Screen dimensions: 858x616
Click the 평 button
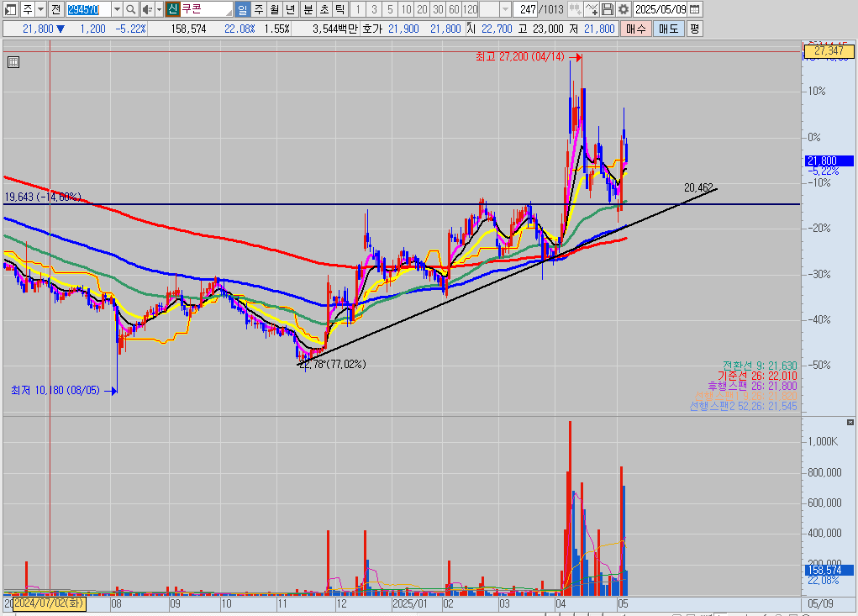(694, 29)
